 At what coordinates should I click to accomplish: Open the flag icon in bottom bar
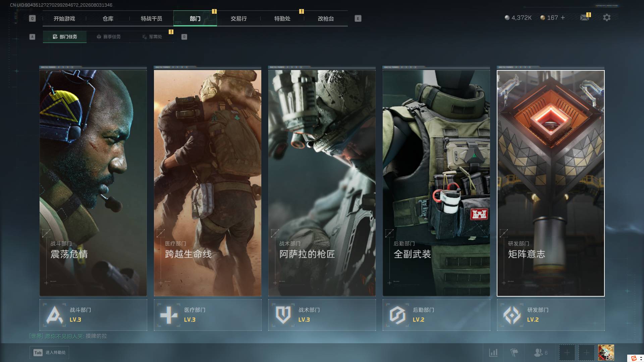[514, 353]
